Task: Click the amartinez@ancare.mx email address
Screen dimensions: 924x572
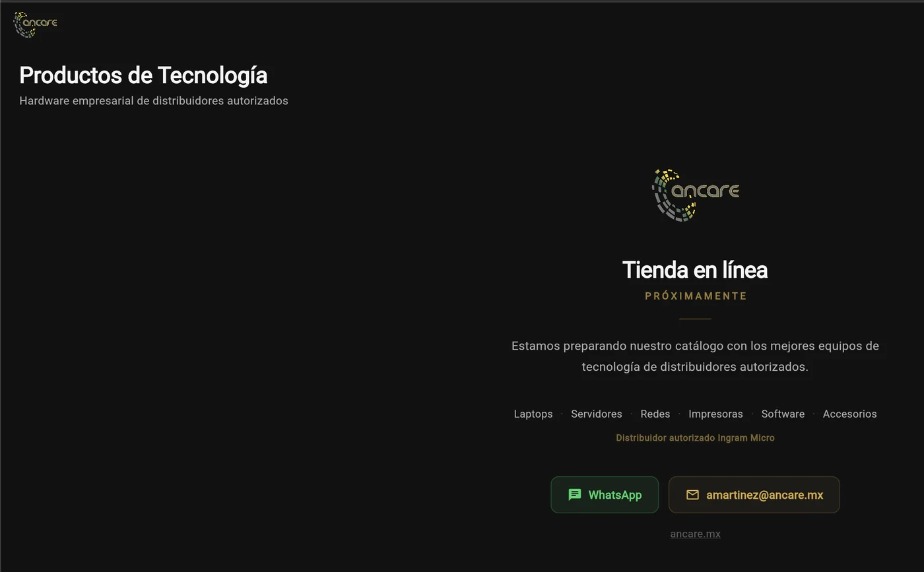Action: pos(764,495)
